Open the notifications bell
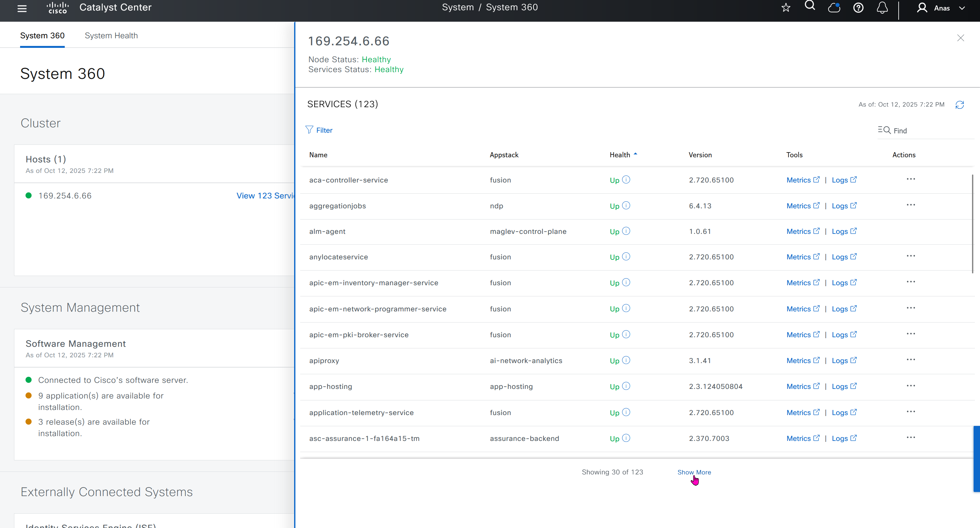The image size is (980, 528). coord(882,8)
